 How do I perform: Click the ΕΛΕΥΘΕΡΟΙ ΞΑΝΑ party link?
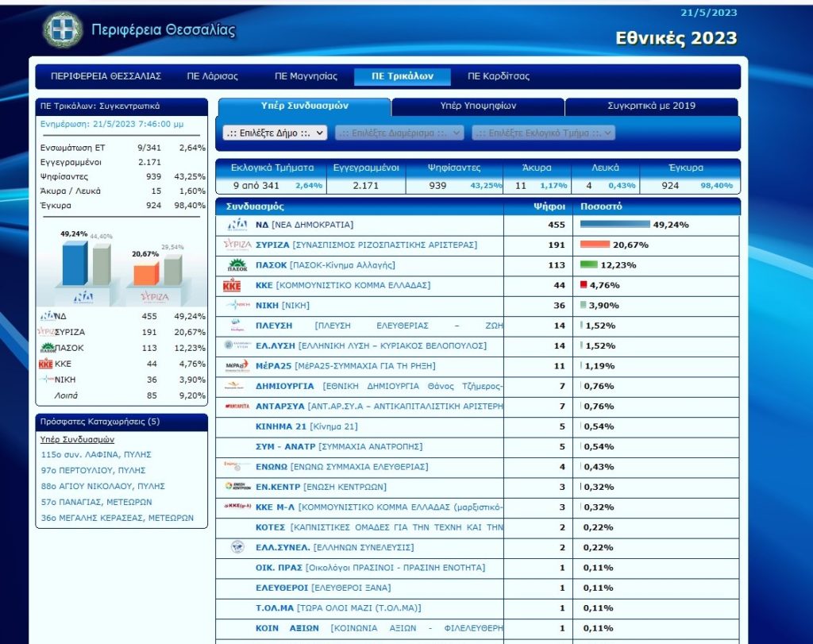(x=323, y=588)
